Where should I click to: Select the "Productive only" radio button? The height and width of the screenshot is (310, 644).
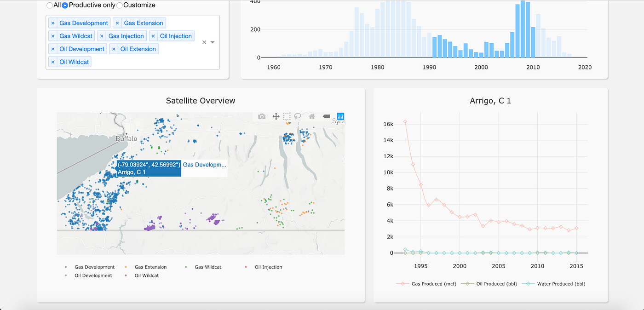pyautogui.click(x=65, y=5)
